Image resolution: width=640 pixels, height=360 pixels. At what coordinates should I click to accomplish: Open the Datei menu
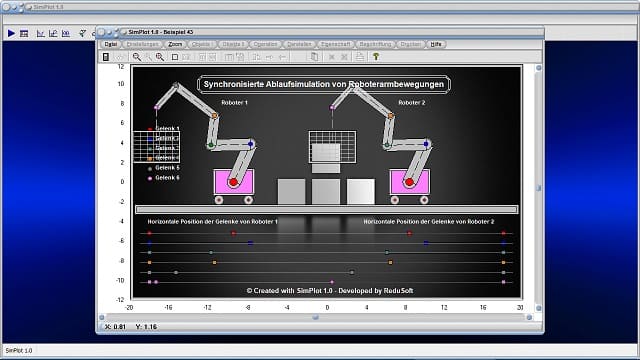(111, 44)
